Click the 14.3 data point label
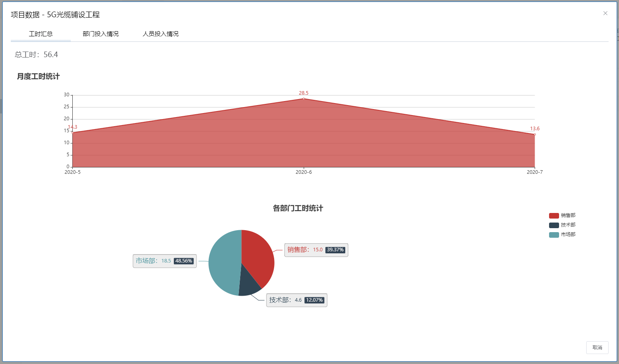This screenshot has height=364, width=619. 73,127
